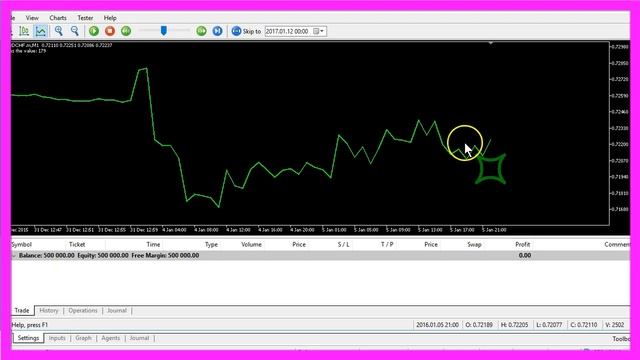The height and width of the screenshot is (360, 640).
Task: Click status bar date 2016.01.05 21:00
Action: click(x=437, y=325)
